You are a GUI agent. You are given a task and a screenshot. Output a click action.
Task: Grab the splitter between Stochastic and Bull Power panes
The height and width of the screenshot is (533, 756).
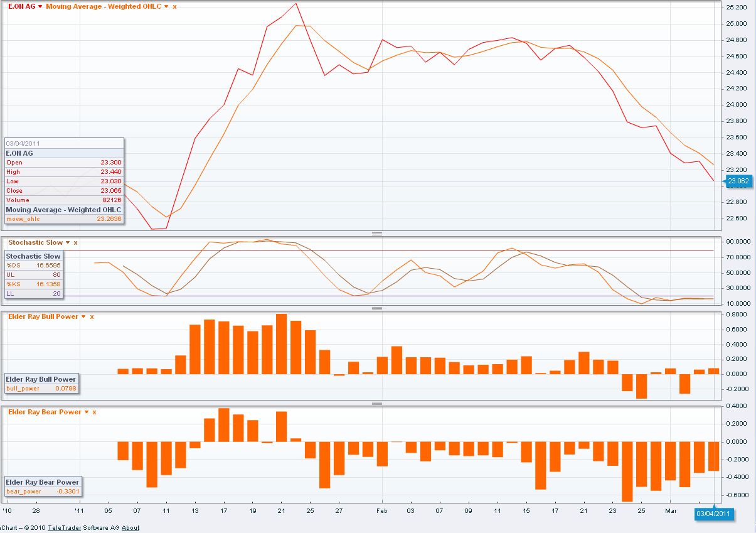[377, 308]
